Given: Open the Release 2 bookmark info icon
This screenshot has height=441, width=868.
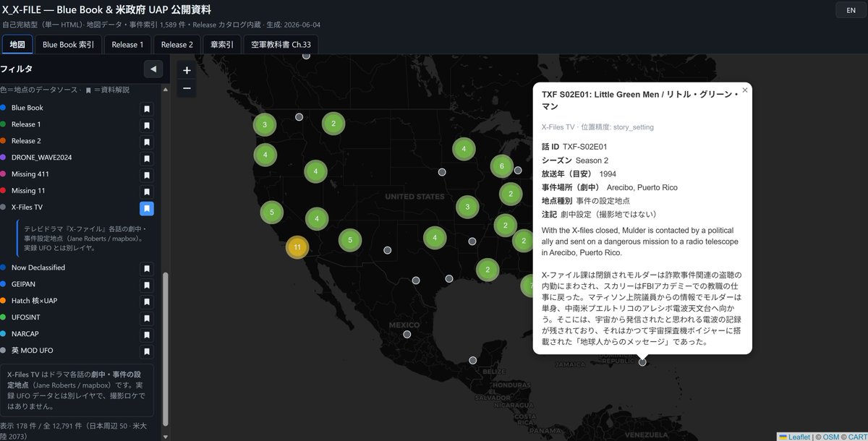Looking at the screenshot, I should click(147, 142).
